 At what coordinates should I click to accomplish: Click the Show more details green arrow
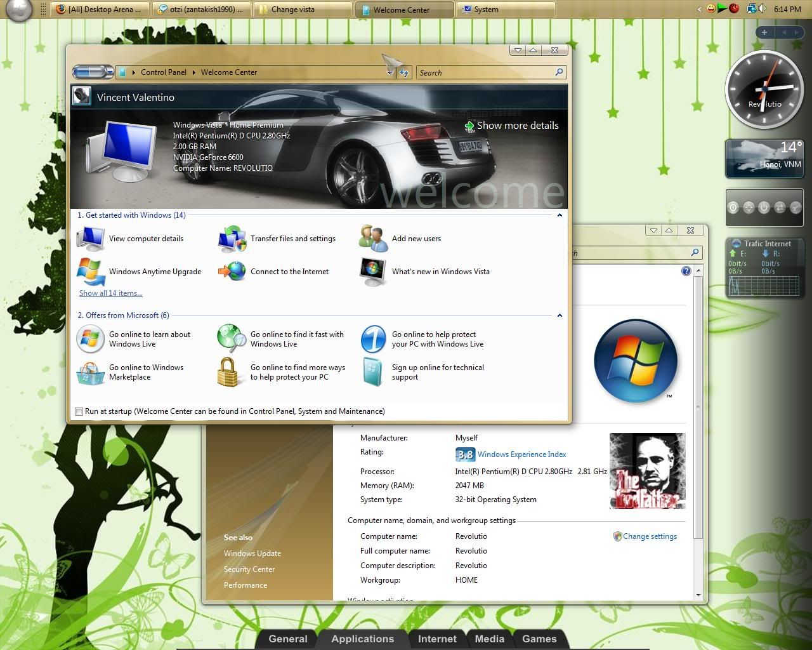click(x=469, y=126)
